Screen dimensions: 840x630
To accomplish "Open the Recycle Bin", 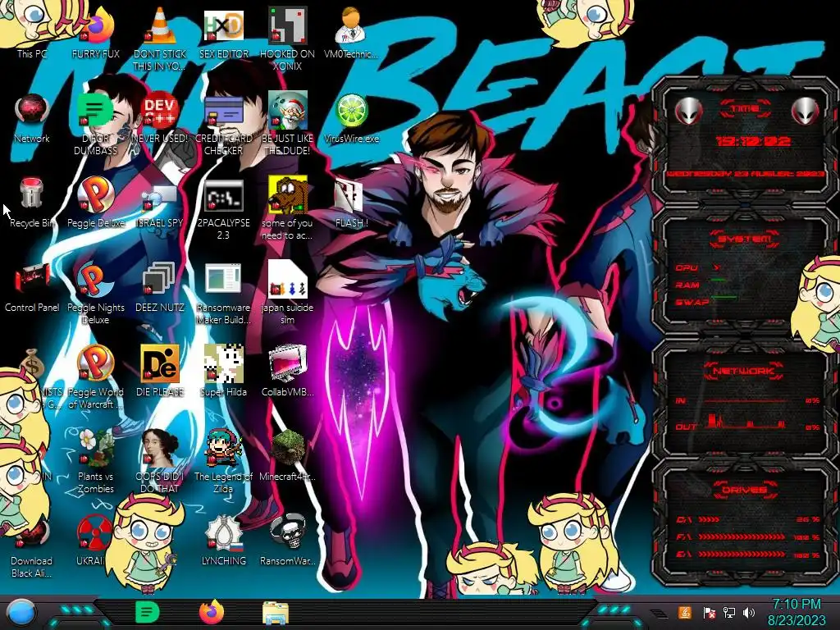I will click(x=32, y=202).
